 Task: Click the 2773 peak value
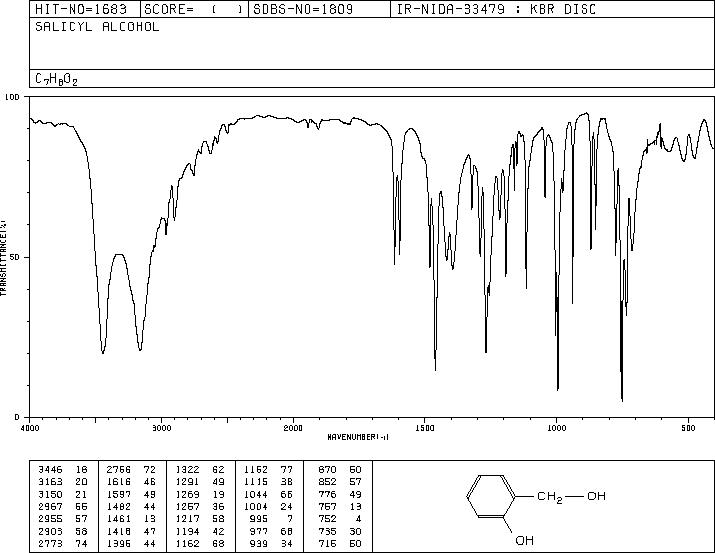pos(50,543)
